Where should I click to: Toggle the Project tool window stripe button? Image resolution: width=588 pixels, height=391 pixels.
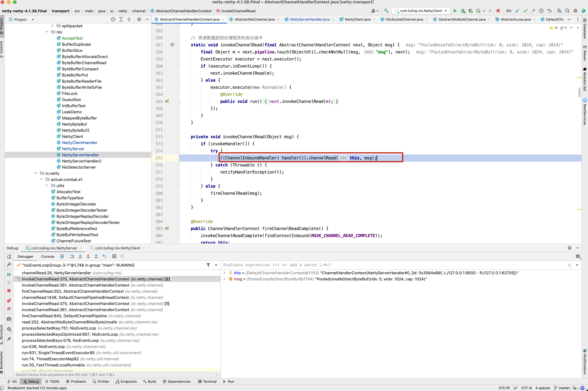click(2, 25)
